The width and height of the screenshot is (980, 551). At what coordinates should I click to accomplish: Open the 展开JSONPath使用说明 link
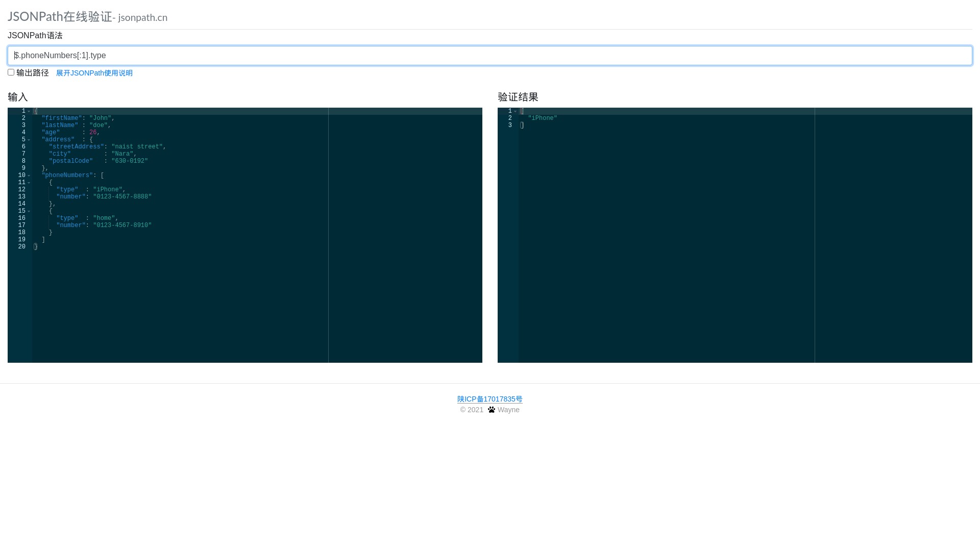tap(94, 73)
